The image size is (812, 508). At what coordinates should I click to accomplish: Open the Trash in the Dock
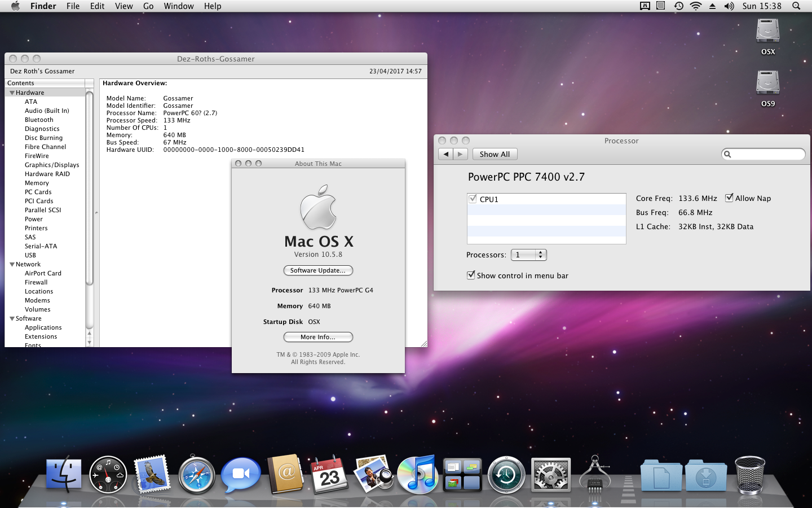point(749,475)
